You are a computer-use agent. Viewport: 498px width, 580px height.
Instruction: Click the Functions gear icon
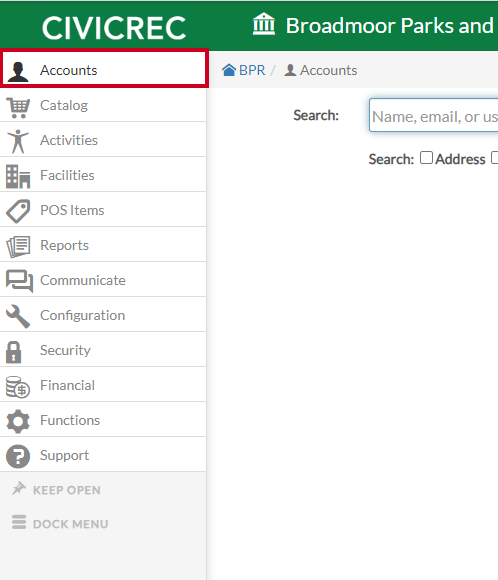click(x=18, y=421)
